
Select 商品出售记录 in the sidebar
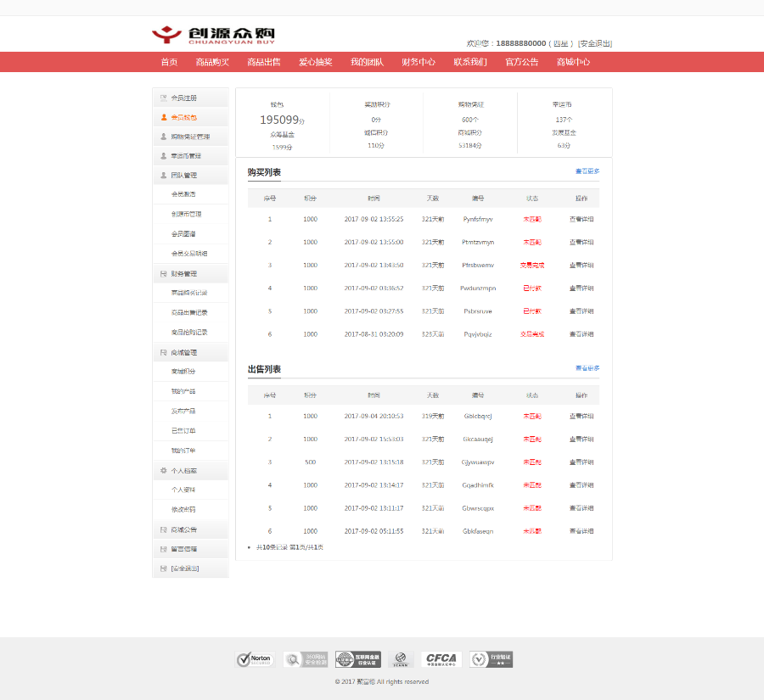(x=189, y=312)
